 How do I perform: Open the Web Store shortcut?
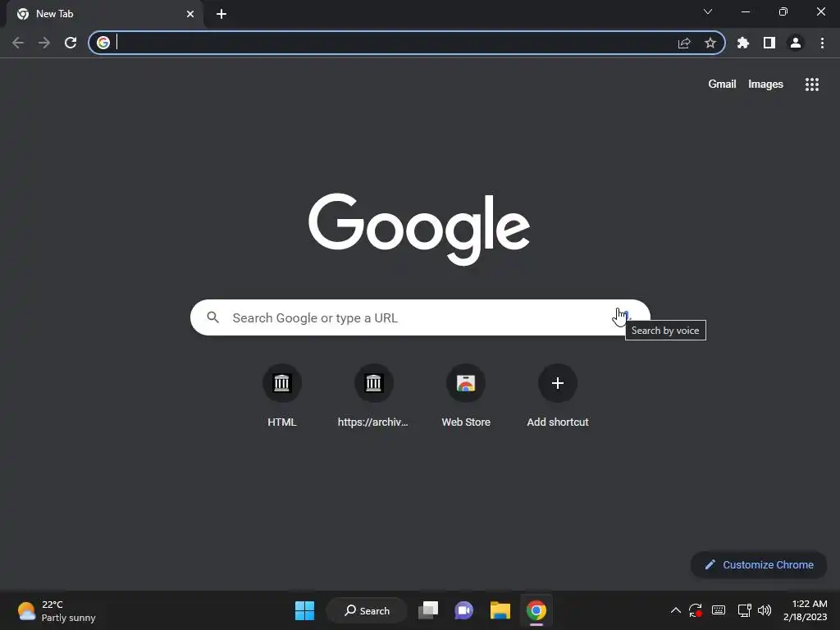(x=466, y=396)
